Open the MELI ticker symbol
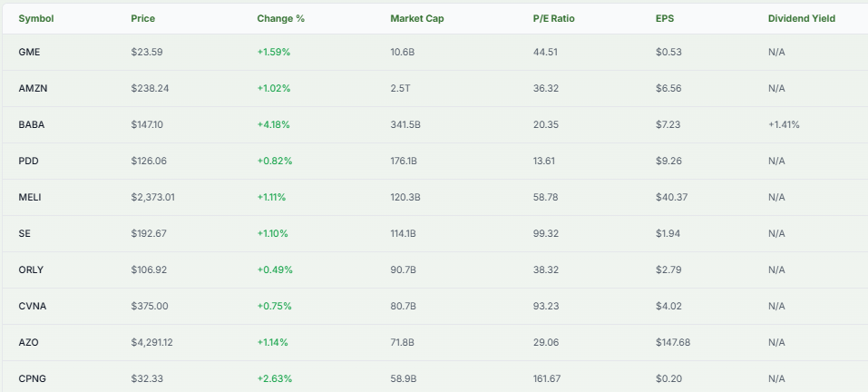 (x=30, y=197)
